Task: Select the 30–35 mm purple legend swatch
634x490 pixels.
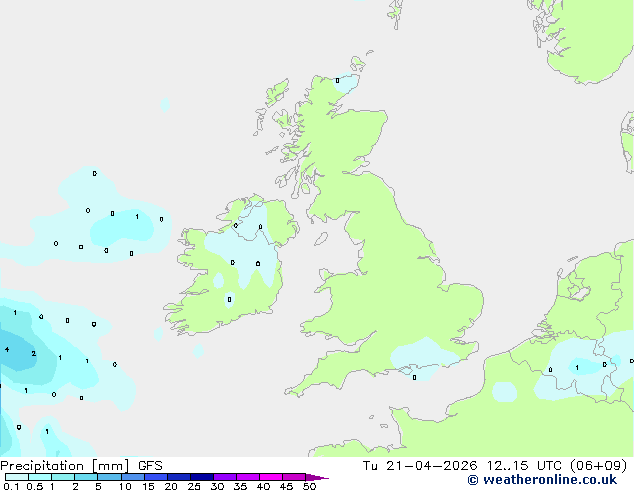Action: pyautogui.click(x=225, y=477)
